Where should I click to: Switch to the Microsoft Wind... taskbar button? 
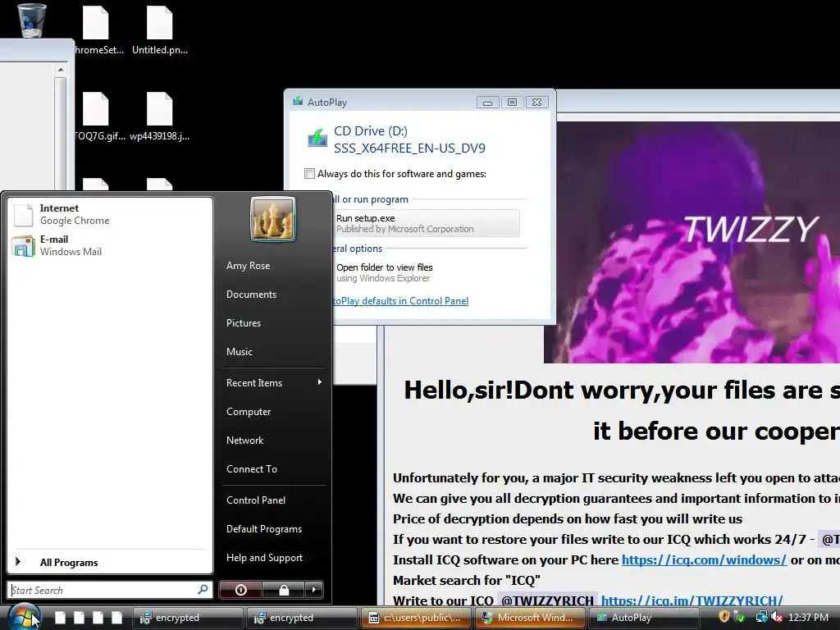point(531,618)
